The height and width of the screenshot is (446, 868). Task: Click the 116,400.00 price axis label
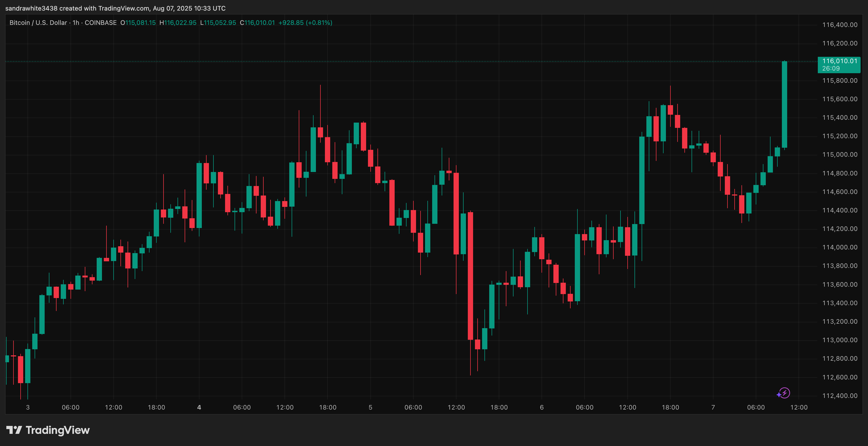[x=840, y=25]
